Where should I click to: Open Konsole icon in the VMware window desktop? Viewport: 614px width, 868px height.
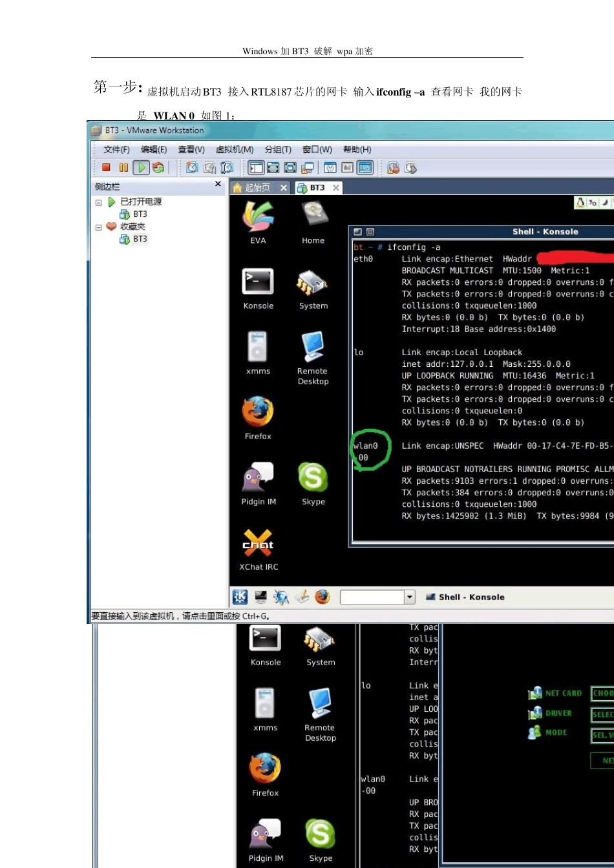[x=259, y=289]
